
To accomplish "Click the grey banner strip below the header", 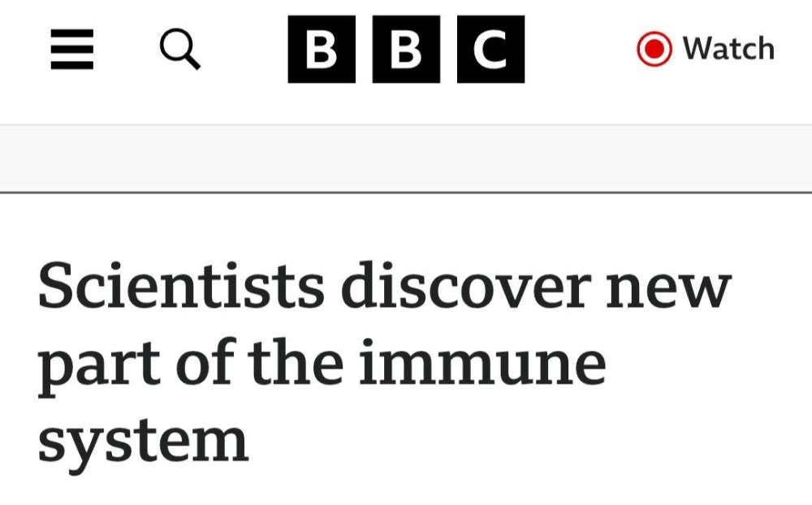I will click(406, 158).
